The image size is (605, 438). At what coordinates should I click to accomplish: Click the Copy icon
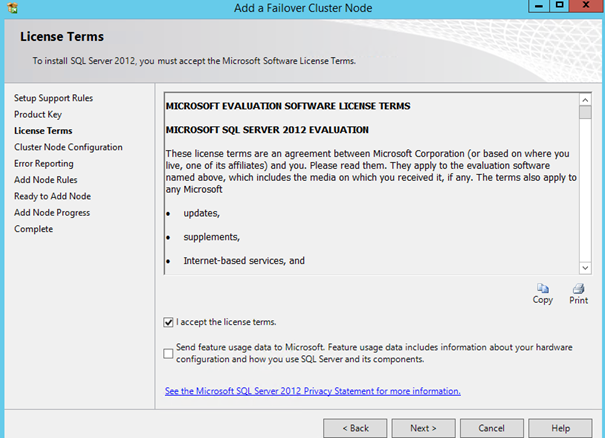(x=542, y=288)
